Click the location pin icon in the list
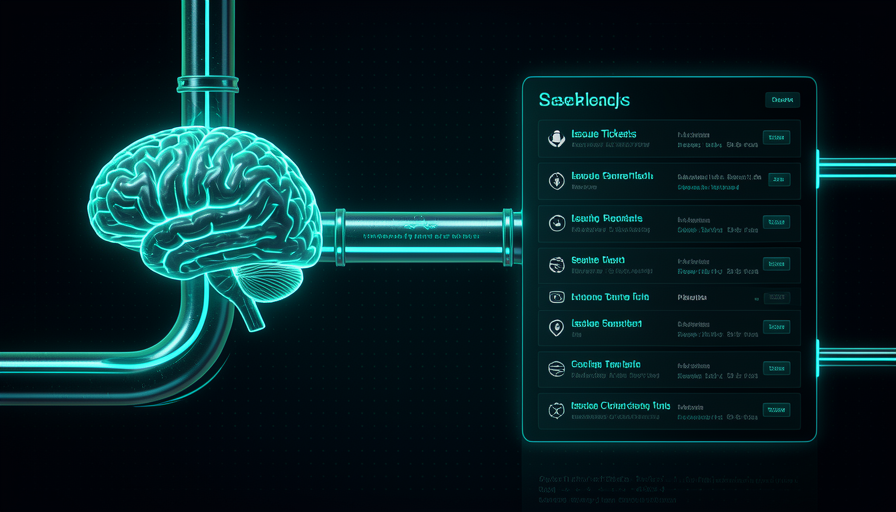Image resolution: width=896 pixels, height=512 pixels. (557, 327)
